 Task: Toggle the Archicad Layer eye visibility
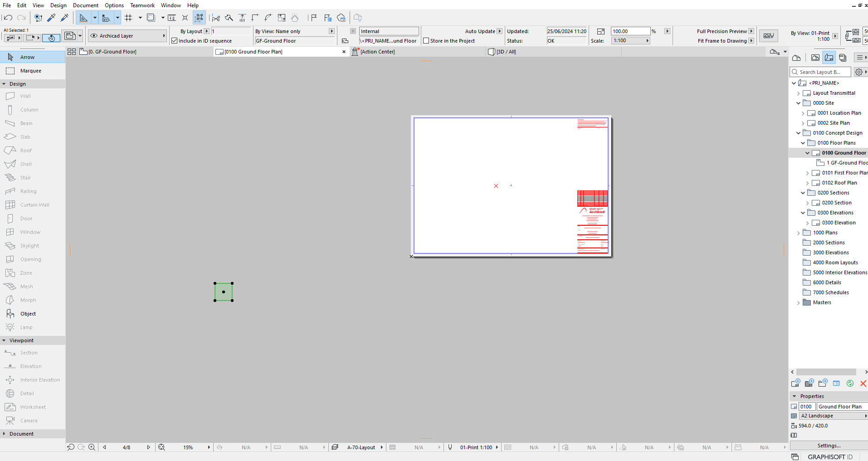tap(94, 36)
